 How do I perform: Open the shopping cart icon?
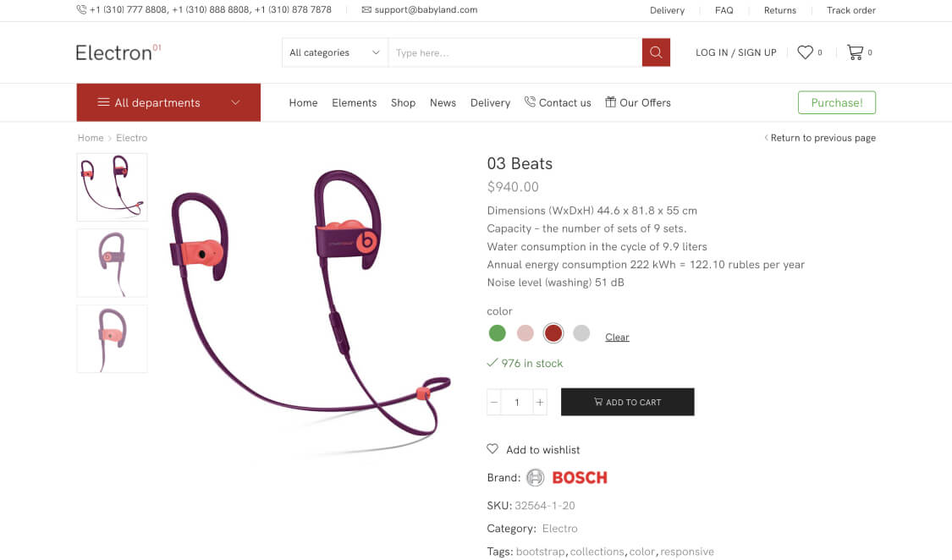[x=855, y=52]
